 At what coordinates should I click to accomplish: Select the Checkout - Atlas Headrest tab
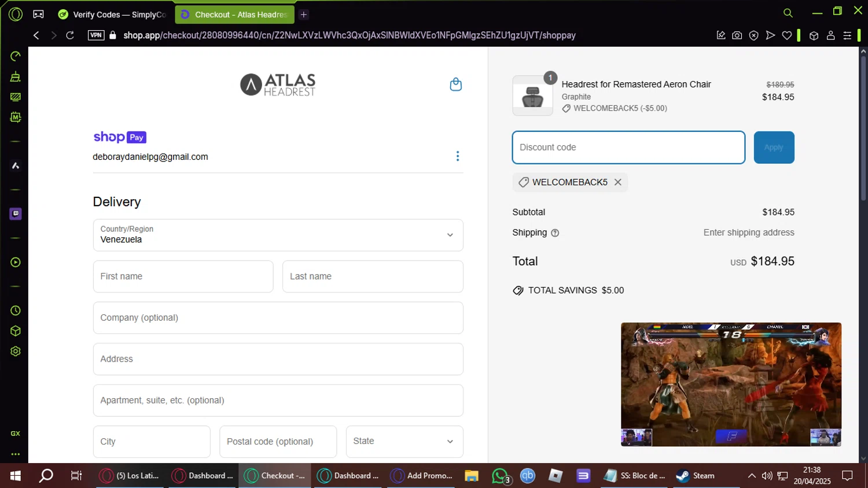coord(234,14)
